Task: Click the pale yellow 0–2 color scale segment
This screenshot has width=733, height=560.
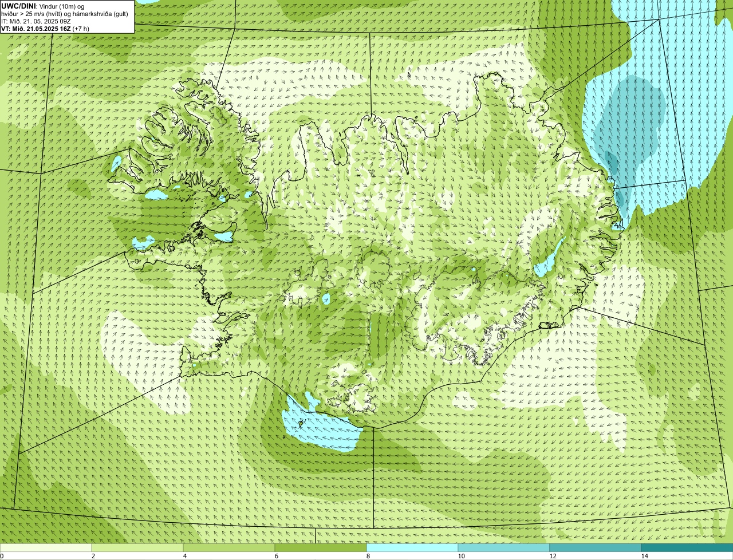Action: click(46, 547)
